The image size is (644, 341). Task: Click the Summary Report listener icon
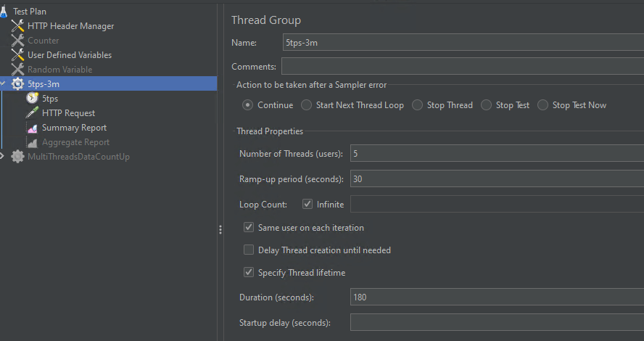tap(32, 128)
